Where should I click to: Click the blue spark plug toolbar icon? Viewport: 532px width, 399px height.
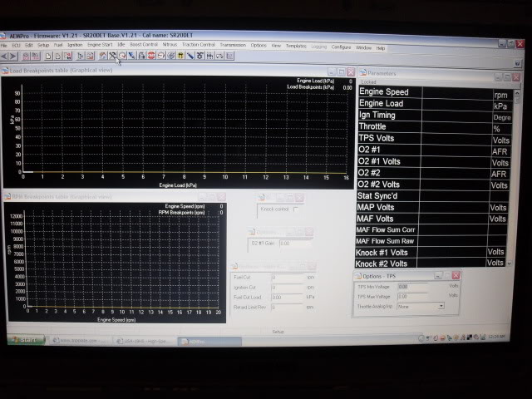(x=190, y=56)
